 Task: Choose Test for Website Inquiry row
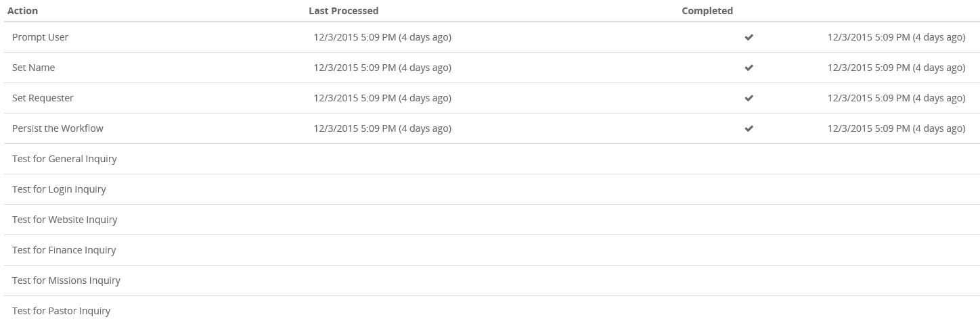pos(64,220)
